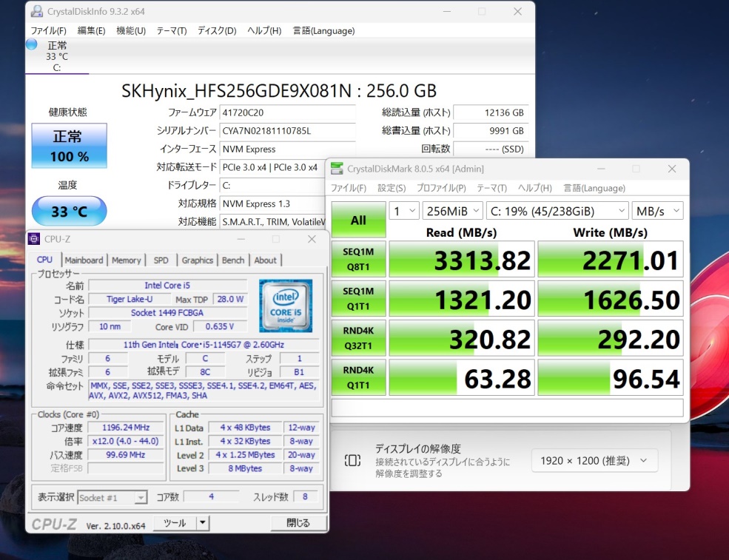Open ヘルプ(H) menu in CrystalDiskInfo
Image resolution: width=729 pixels, height=560 pixels.
[x=264, y=30]
